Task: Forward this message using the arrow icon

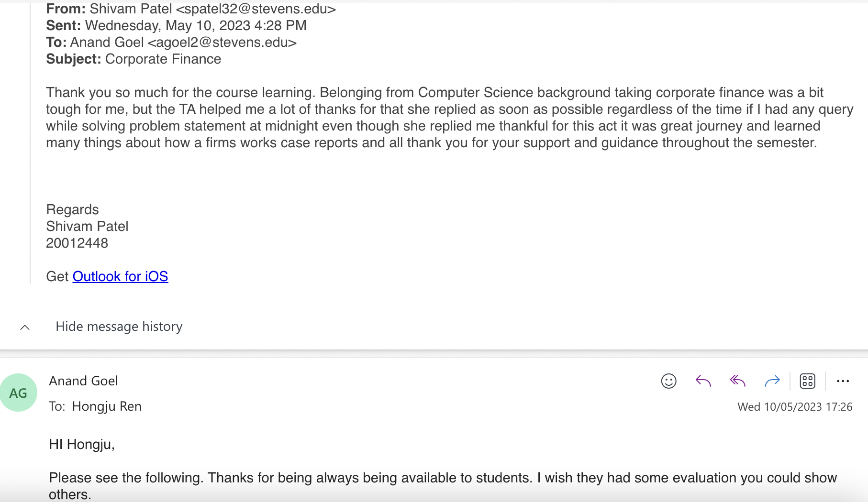Action: coord(772,381)
